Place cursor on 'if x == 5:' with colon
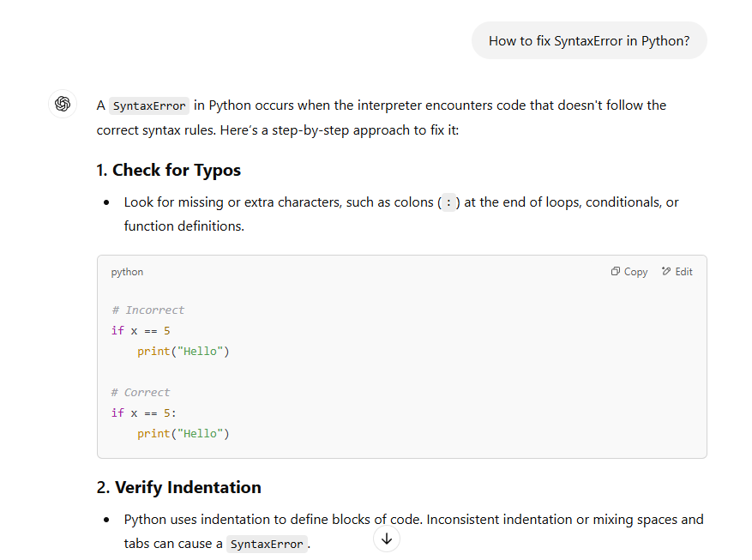This screenshot has height=560, width=752. 143,413
